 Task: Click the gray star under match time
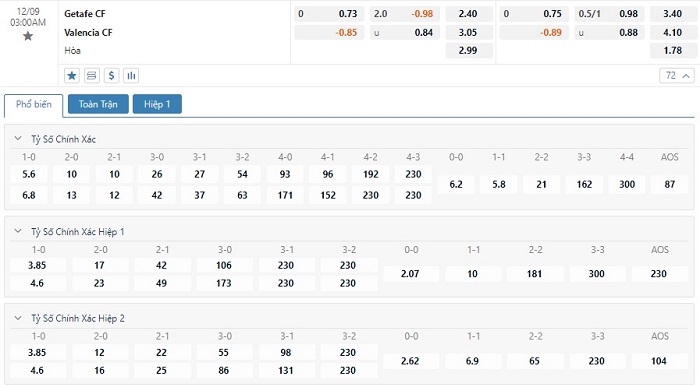point(28,36)
